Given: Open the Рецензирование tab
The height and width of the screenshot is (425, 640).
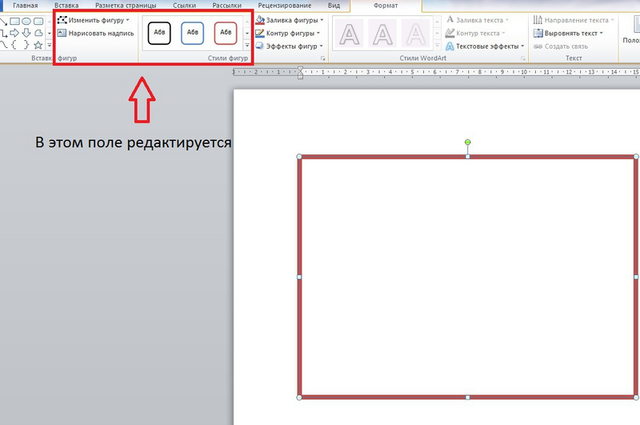Looking at the screenshot, I should (284, 6).
